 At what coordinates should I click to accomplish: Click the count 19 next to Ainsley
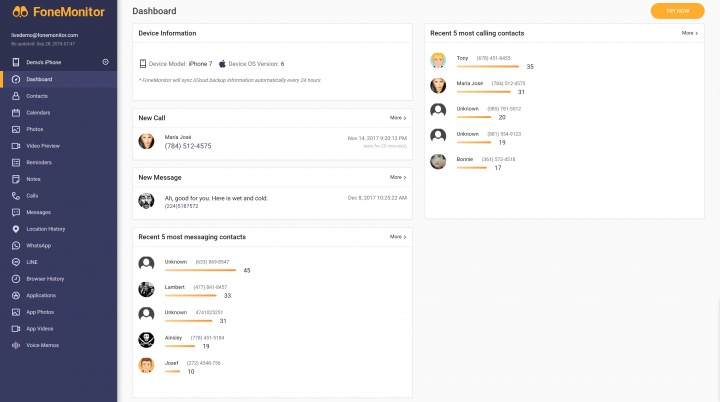(x=206, y=346)
